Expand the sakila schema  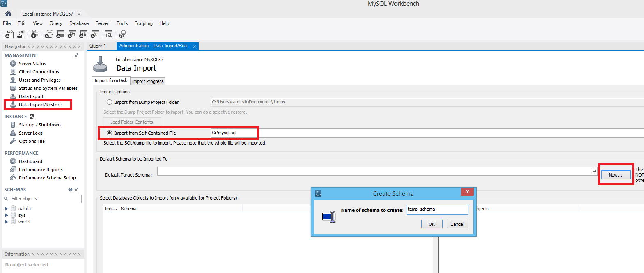[x=6, y=209]
